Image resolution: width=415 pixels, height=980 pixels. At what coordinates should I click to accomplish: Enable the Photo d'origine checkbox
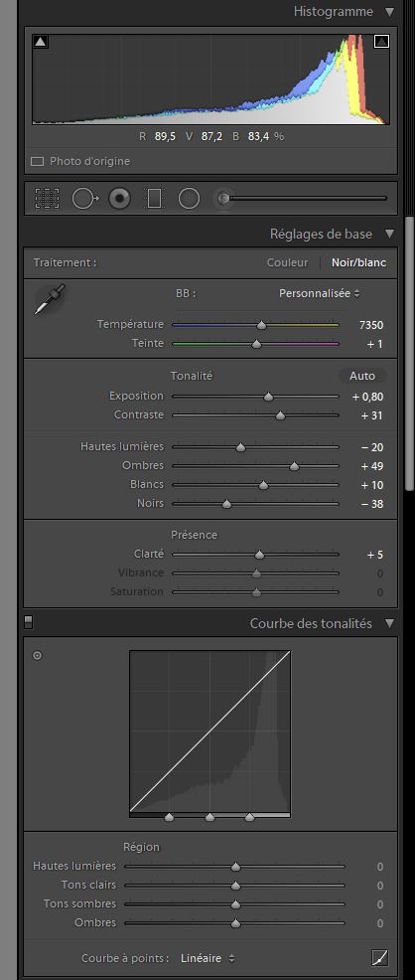38,161
